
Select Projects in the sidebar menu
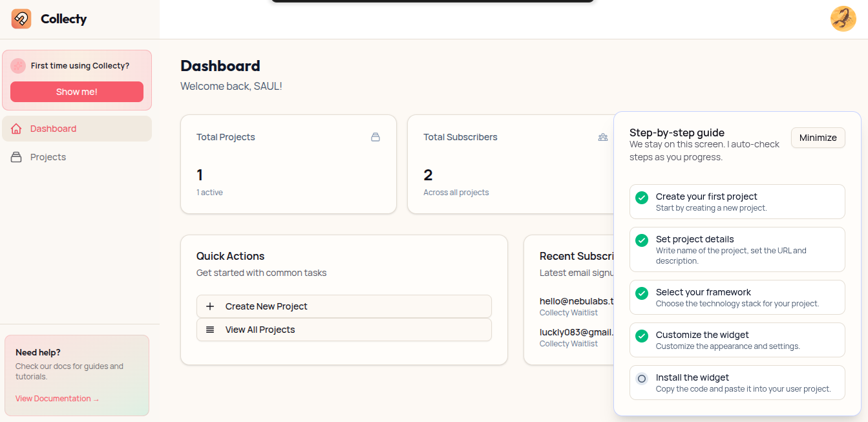[x=48, y=156]
